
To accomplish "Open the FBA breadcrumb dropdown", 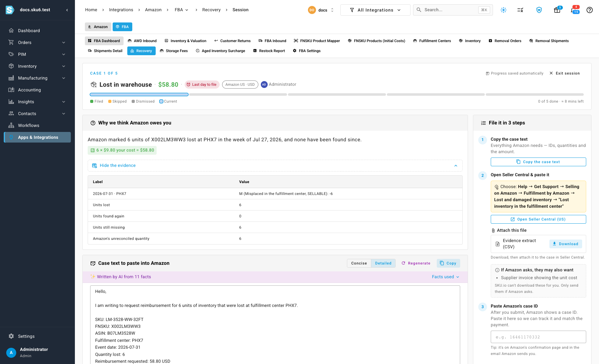I will click(x=182, y=10).
